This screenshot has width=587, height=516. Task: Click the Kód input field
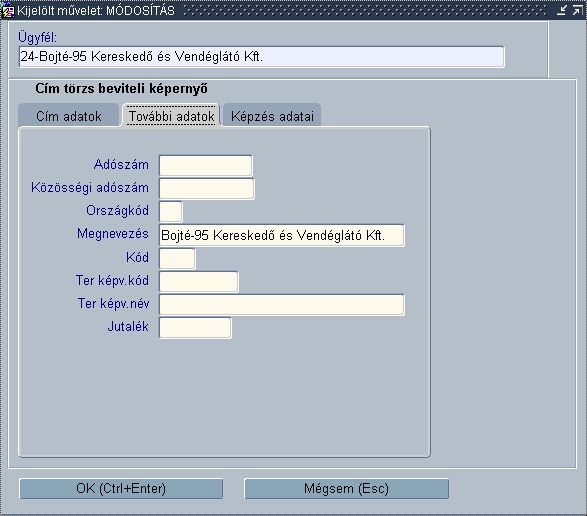(177, 258)
